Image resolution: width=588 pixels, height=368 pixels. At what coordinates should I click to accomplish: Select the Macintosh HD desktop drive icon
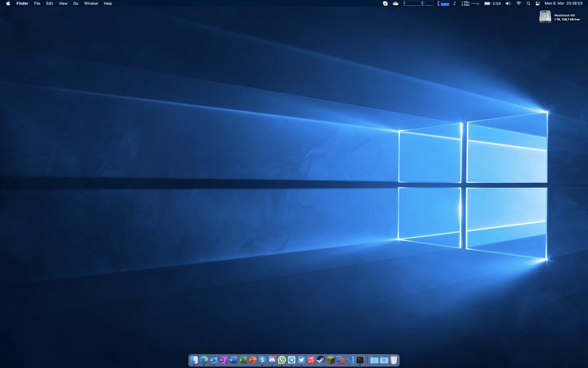tap(545, 17)
